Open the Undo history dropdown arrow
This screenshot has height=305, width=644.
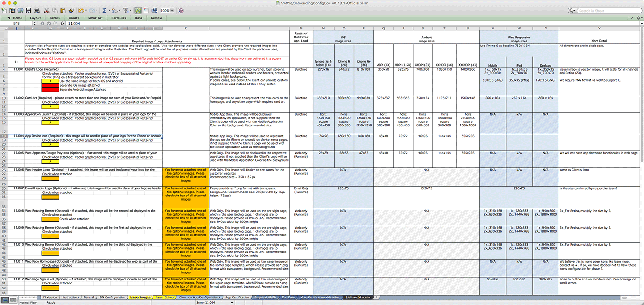pos(85,10)
